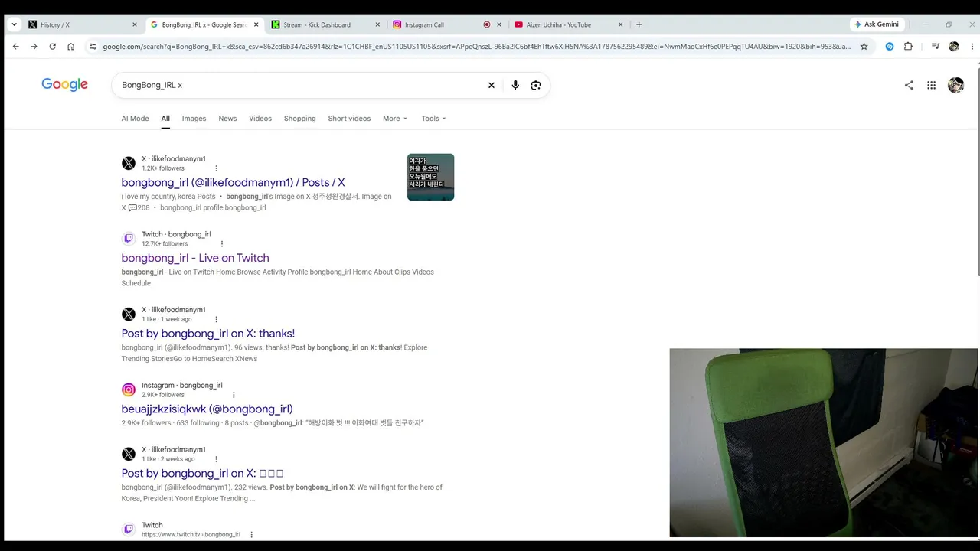The image size is (980, 551).
Task: Open a new browser tab
Action: 639,24
